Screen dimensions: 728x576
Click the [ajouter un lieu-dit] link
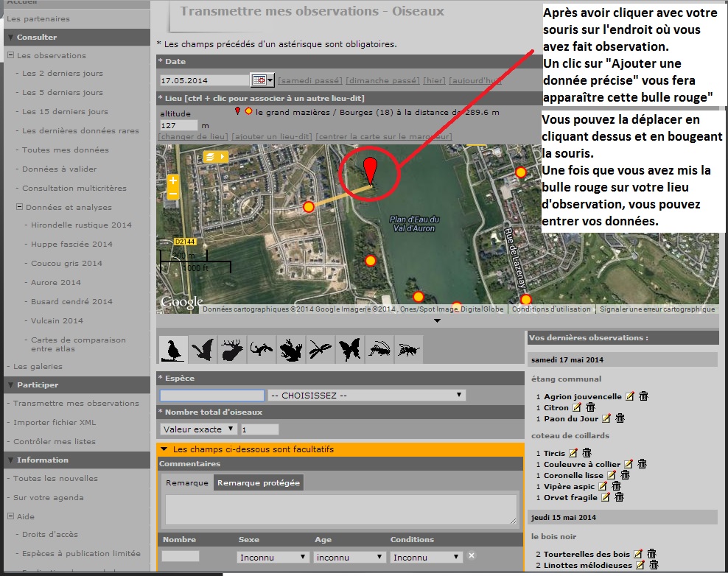point(272,136)
